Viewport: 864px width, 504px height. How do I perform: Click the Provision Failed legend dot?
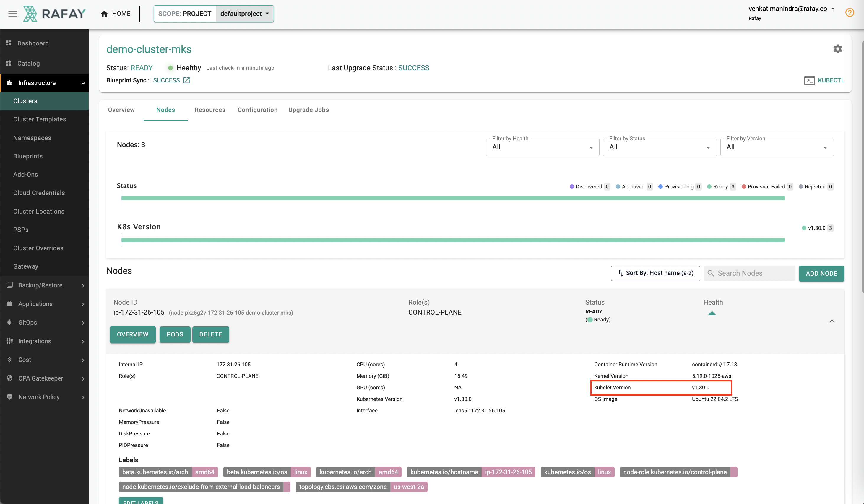tap(744, 186)
